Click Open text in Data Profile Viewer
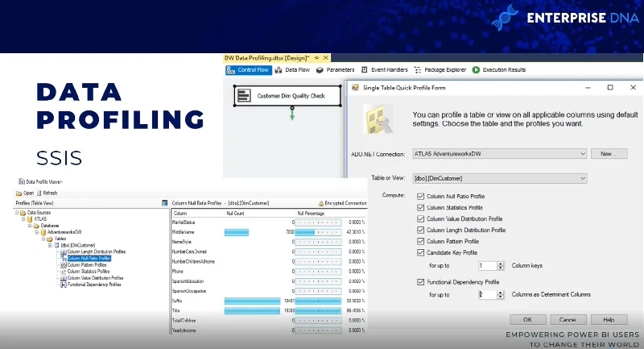This screenshot has width=644, height=349. (29, 193)
